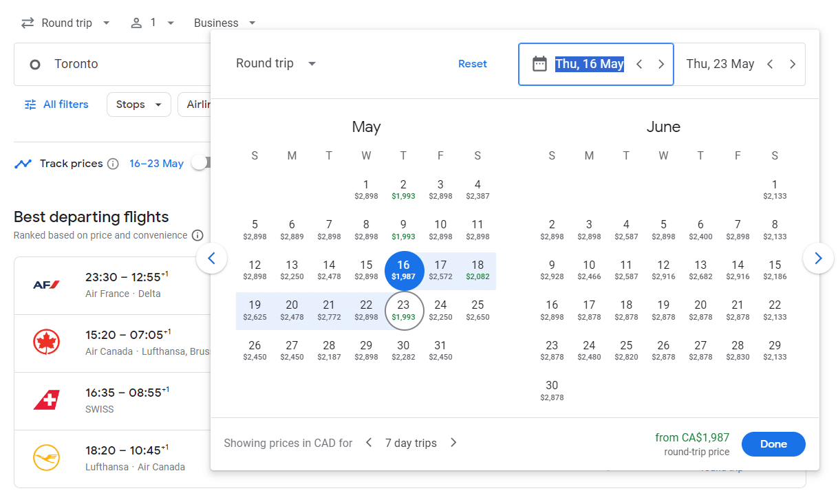Image resolution: width=838 pixels, height=504 pixels.
Task: Go to previous departure date arrow
Action: 639,64
